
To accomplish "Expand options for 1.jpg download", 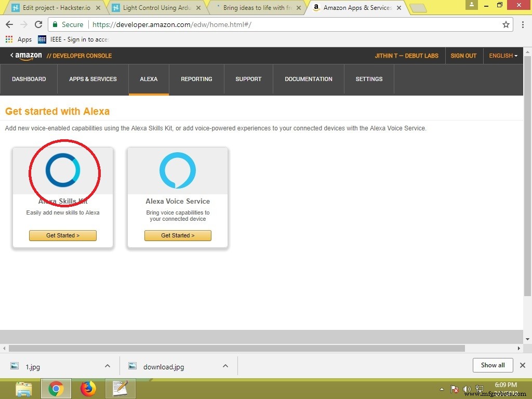I will [x=108, y=366].
